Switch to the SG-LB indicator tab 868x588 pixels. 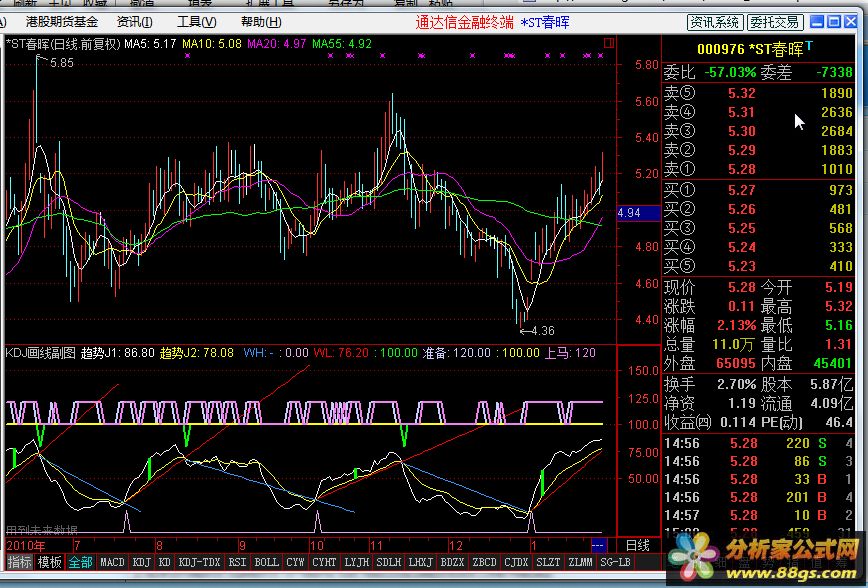point(616,562)
